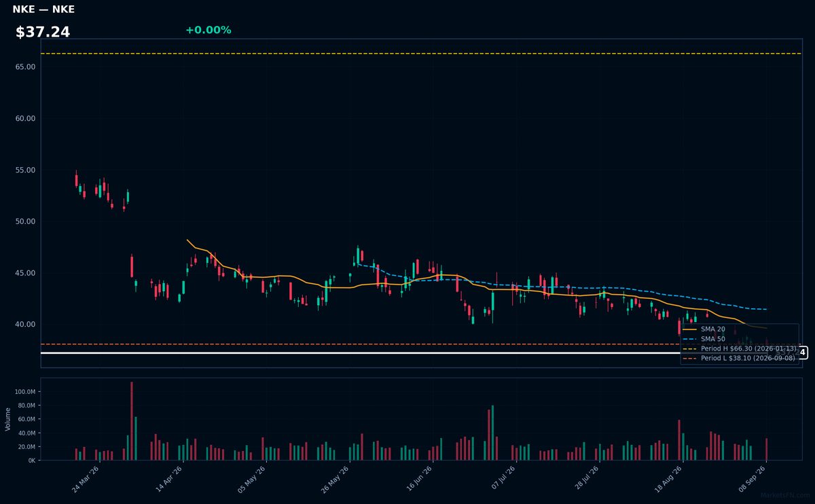Click the vertical Volume axis title

point(8,419)
